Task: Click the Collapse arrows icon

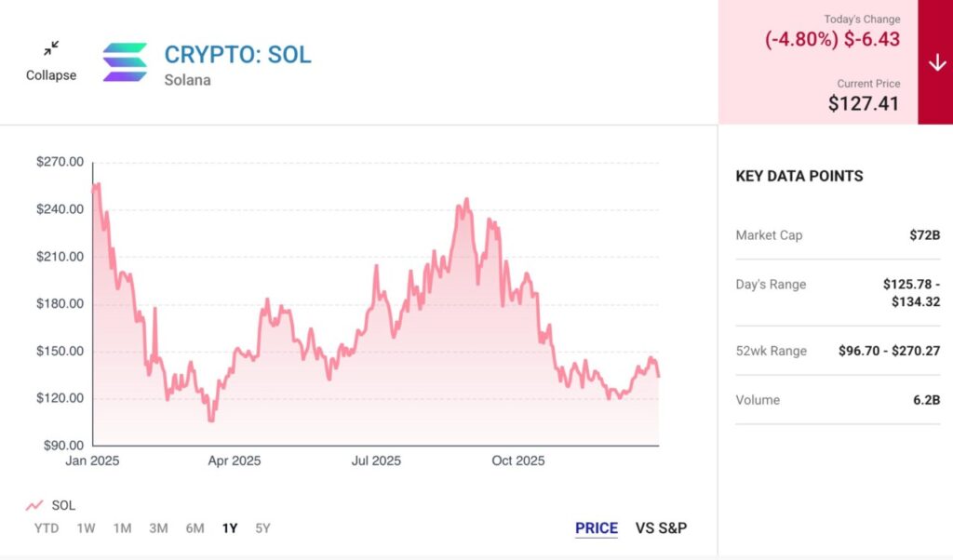Action: pos(51,48)
